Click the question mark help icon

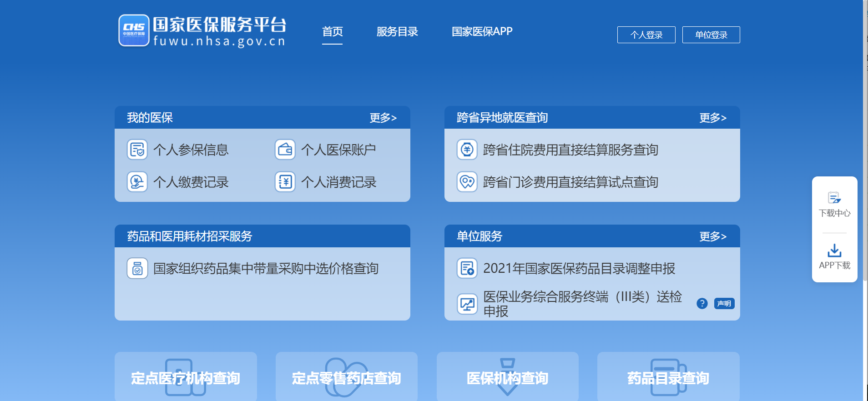(x=702, y=303)
